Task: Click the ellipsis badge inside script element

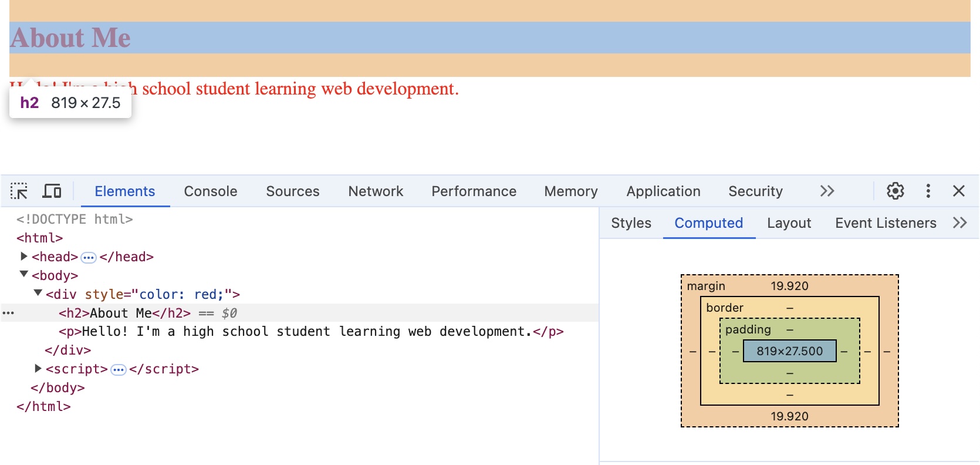Action: [119, 369]
